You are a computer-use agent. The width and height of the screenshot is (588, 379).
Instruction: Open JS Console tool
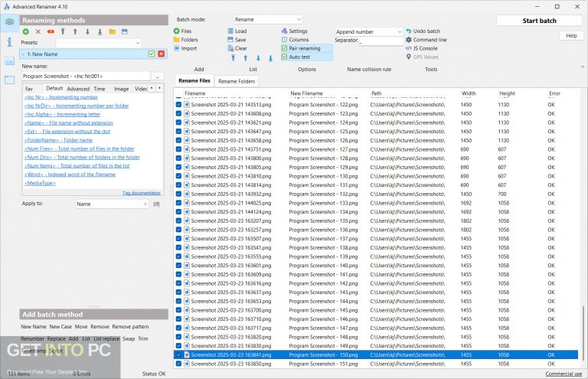coord(422,48)
